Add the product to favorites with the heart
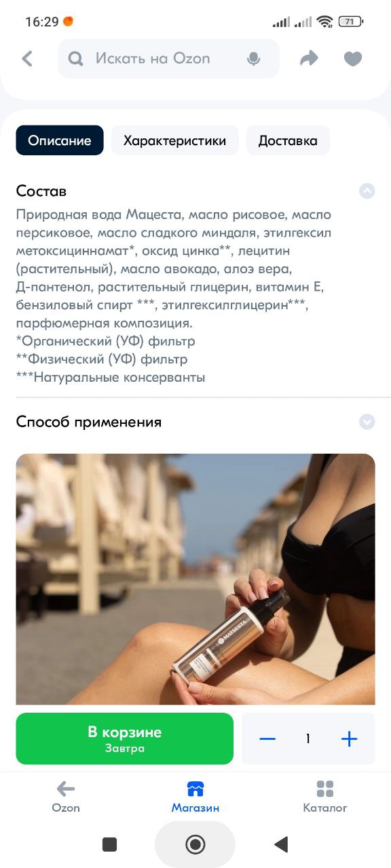This screenshot has width=391, height=868. coord(353,59)
